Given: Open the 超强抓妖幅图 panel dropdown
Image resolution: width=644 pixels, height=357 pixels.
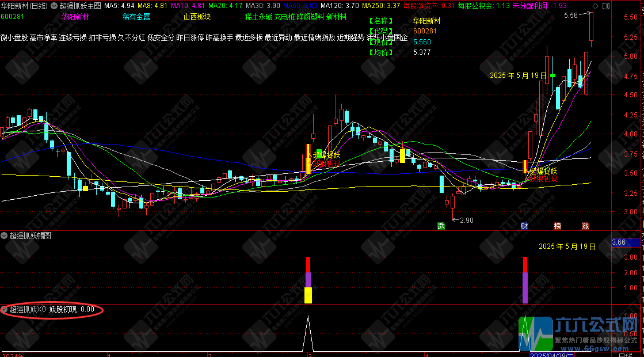Looking at the screenshot, I should 5,236.
